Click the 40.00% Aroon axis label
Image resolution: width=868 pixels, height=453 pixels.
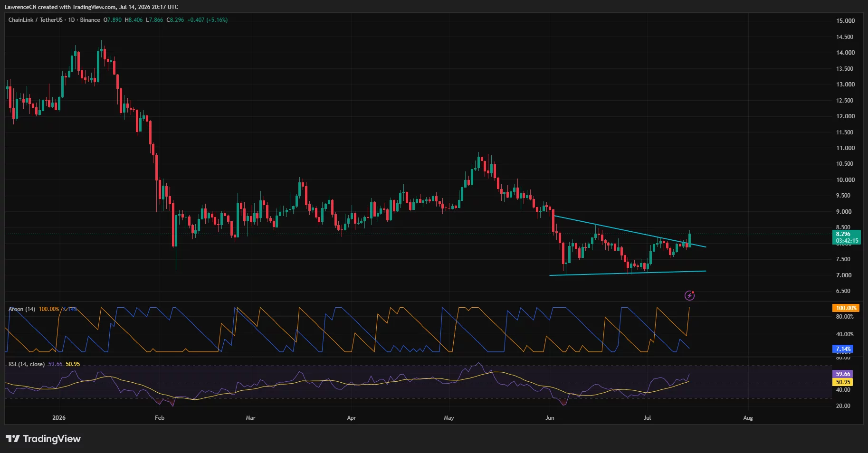845,334
